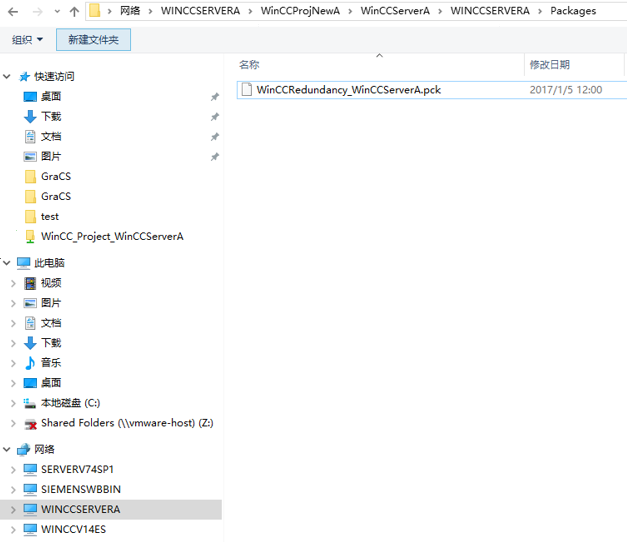This screenshot has width=627, height=542.
Task: Sort by the 修改日期 column header
Action: pyautogui.click(x=549, y=64)
